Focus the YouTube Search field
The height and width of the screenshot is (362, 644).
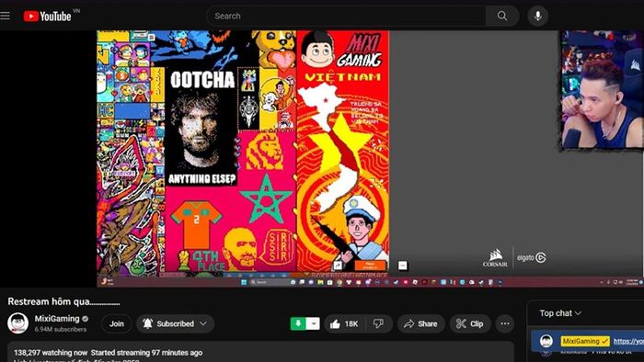point(346,16)
